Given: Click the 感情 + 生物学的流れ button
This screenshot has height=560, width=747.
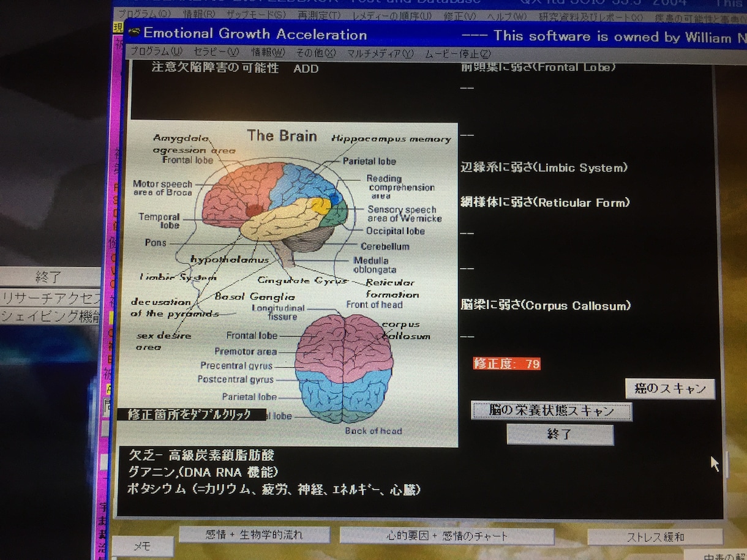Looking at the screenshot, I should 254,535.
